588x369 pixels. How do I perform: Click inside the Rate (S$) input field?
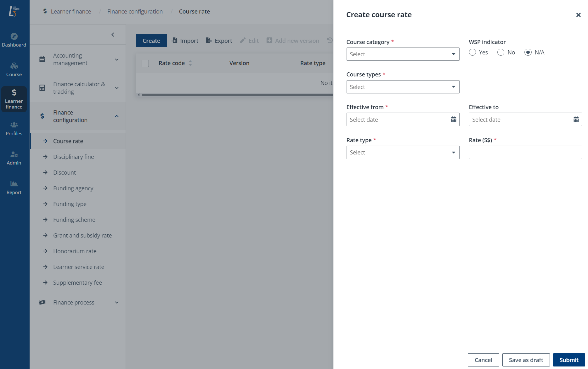coord(525,152)
